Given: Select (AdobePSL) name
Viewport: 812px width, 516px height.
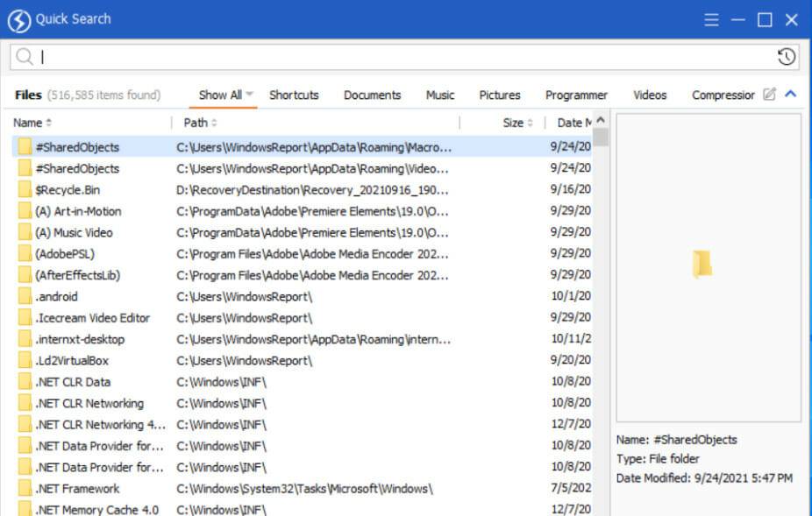Looking at the screenshot, I should point(65,254).
